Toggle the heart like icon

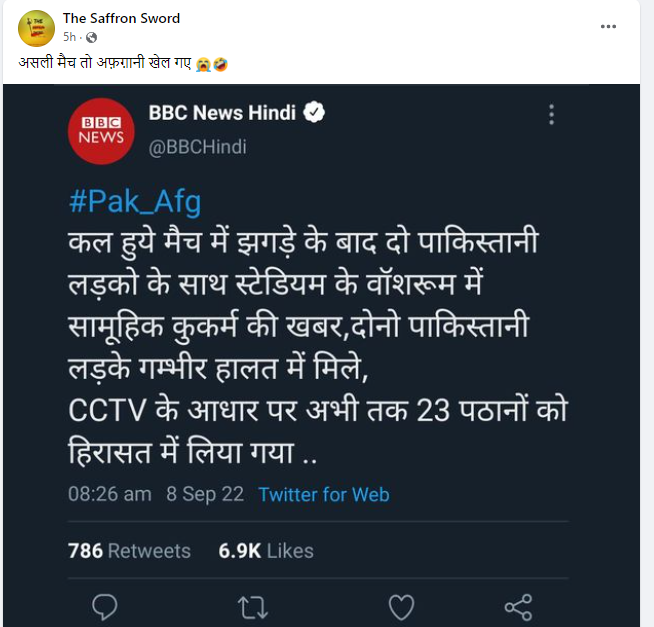[401, 606]
